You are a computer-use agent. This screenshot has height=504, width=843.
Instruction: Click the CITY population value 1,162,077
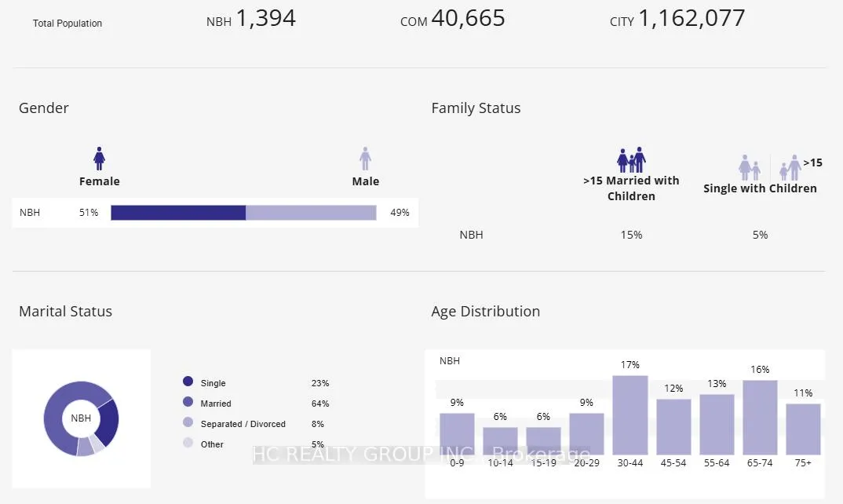(x=692, y=18)
